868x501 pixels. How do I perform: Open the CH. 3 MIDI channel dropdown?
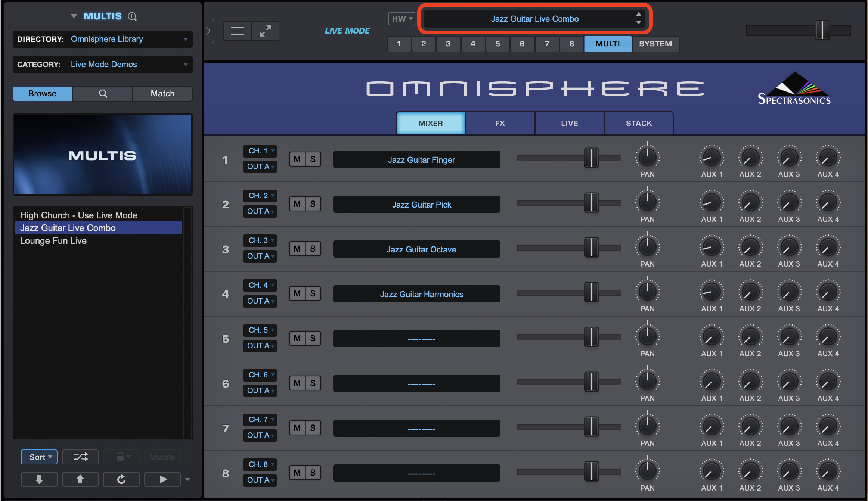[260, 241]
